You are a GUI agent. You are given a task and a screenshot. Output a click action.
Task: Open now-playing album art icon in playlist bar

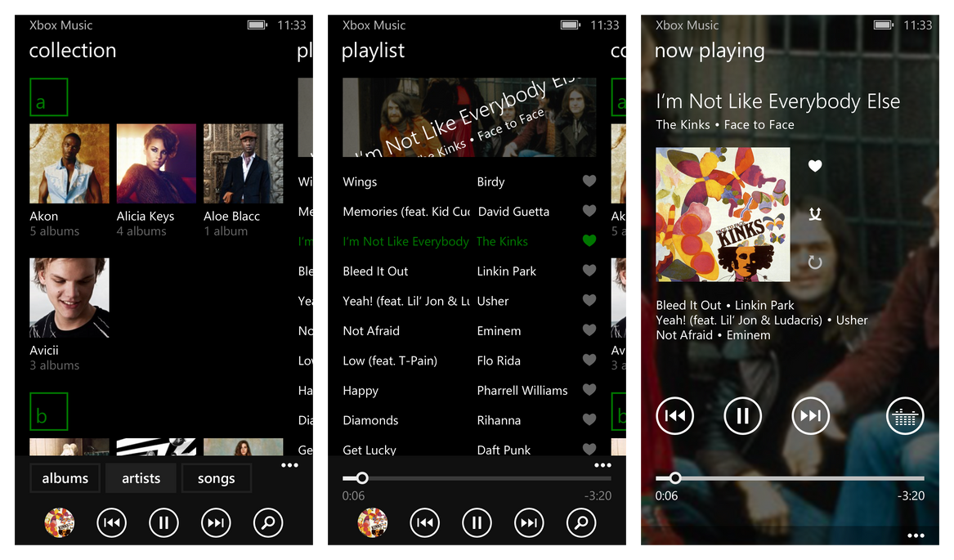coord(372,523)
